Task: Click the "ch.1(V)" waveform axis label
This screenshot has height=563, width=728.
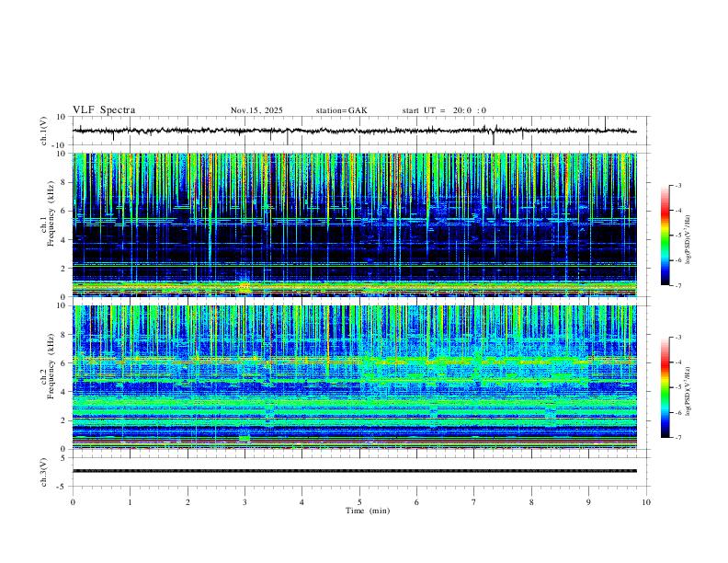Action: click(44, 131)
